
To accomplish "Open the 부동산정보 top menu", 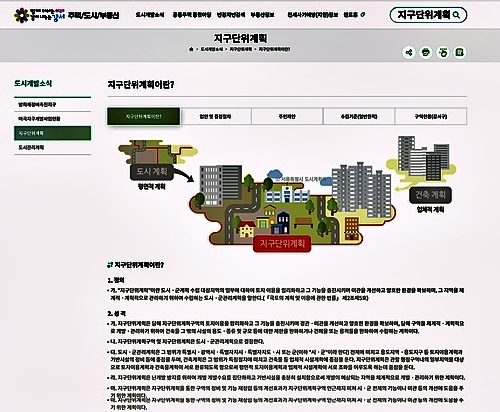I will pos(262,15).
